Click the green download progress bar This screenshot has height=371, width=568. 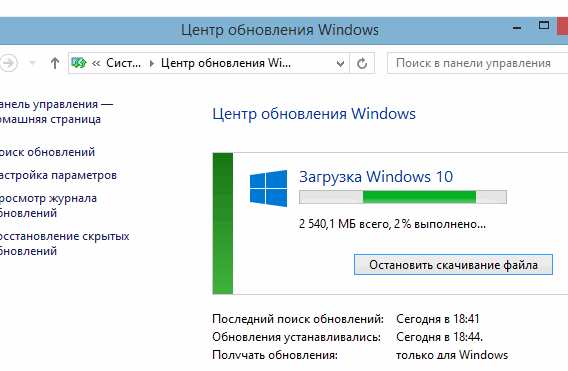point(402,197)
